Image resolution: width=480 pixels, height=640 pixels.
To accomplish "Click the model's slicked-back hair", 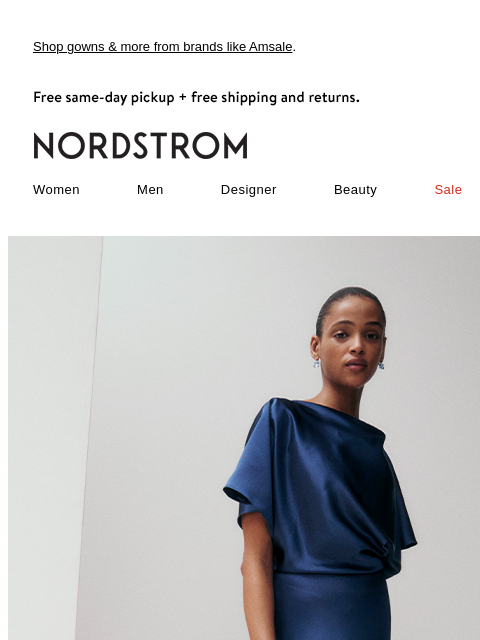I will [347, 301].
